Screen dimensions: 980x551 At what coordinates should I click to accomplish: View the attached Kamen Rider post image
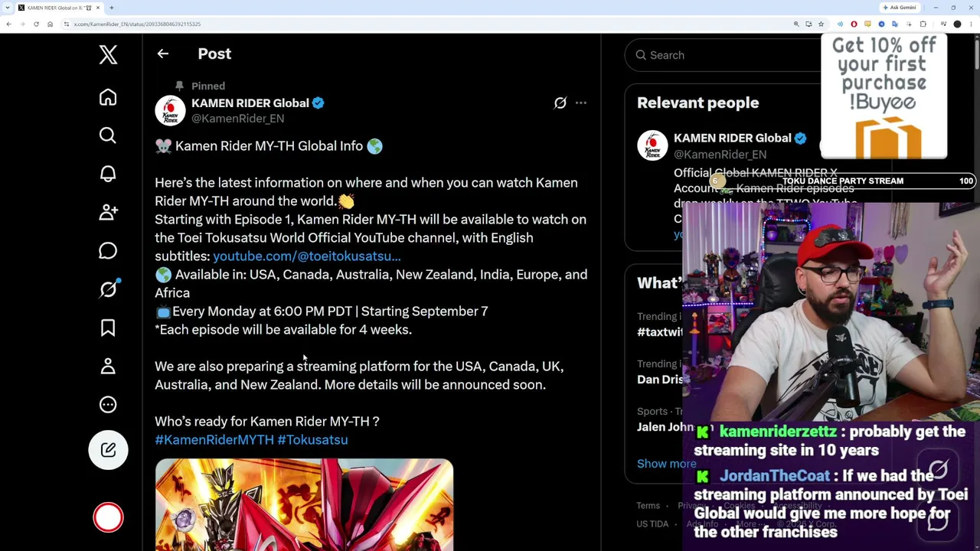pyautogui.click(x=304, y=504)
